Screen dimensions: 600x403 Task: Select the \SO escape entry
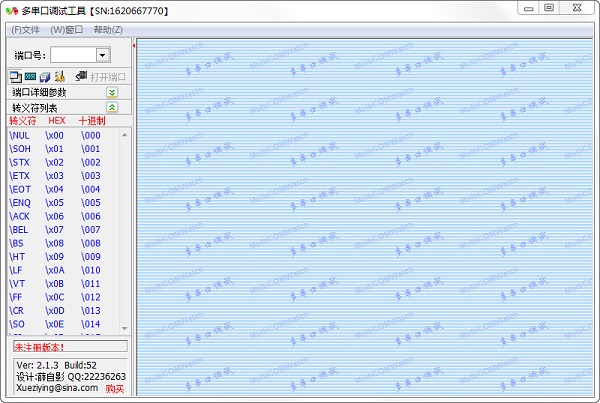17,324
